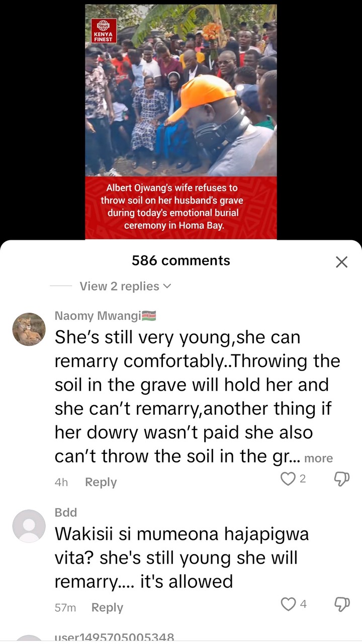Tap the red Albert Ojwang caption banner
The height and width of the screenshot is (644, 362).
coord(181,207)
